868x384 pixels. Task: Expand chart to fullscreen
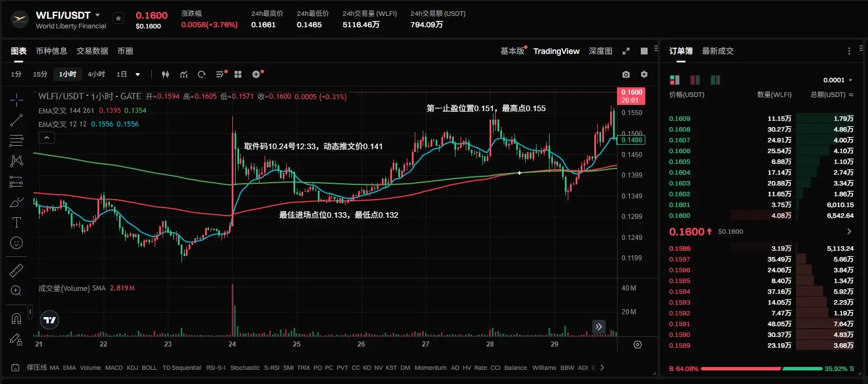click(626, 51)
